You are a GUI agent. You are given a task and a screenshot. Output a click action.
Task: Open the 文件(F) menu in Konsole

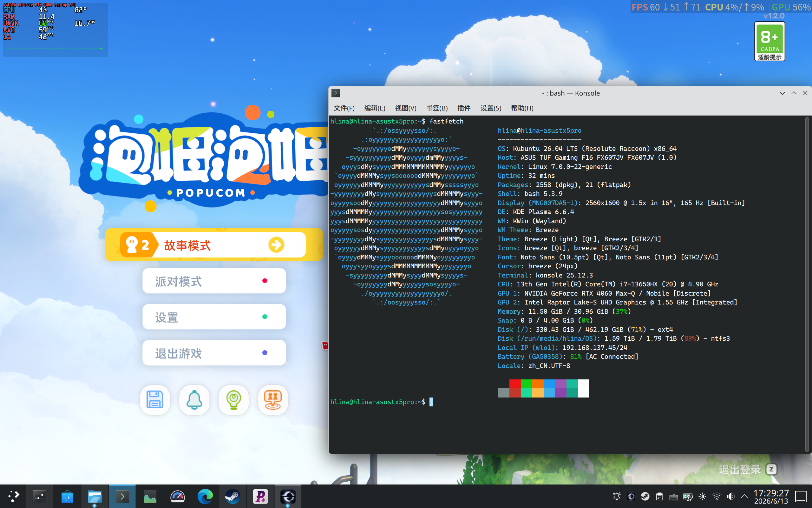pyautogui.click(x=344, y=108)
